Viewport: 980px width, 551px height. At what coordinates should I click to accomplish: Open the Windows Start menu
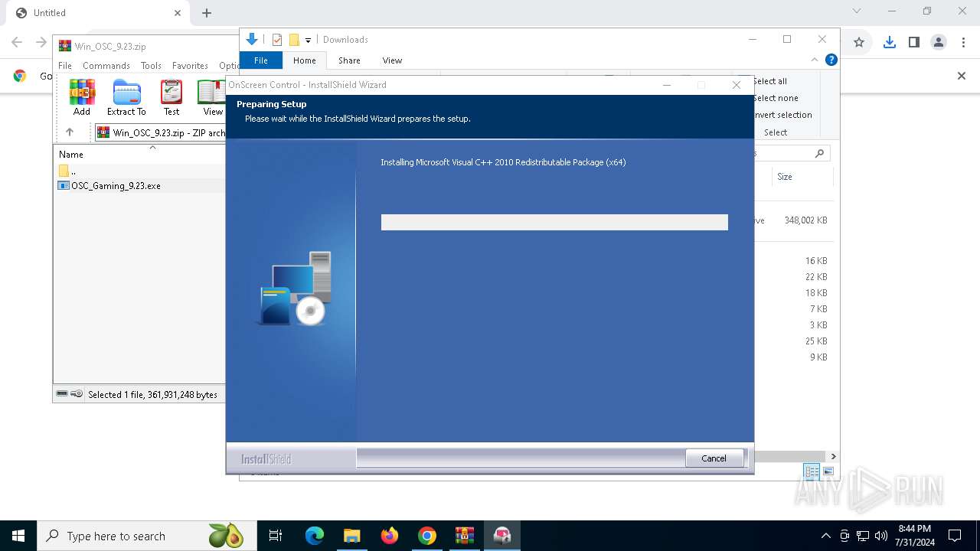pyautogui.click(x=18, y=536)
